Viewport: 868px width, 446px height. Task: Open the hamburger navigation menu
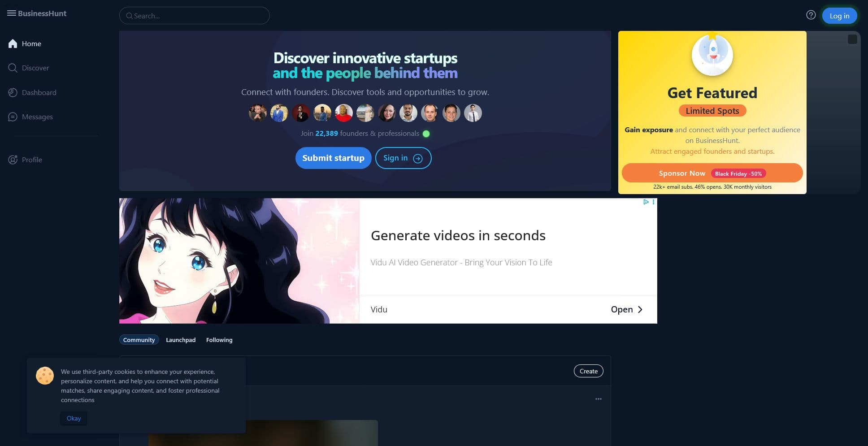point(12,13)
